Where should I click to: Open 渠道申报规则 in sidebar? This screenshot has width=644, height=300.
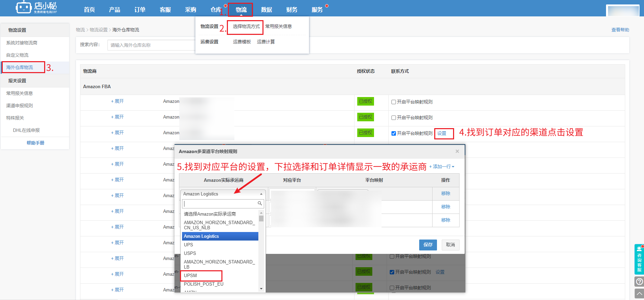pos(19,106)
